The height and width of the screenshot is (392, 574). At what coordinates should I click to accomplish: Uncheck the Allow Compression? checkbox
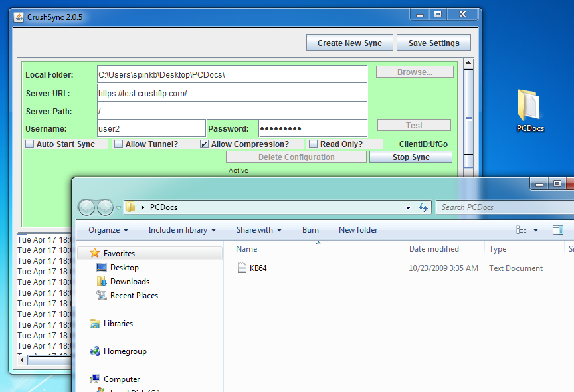204,144
